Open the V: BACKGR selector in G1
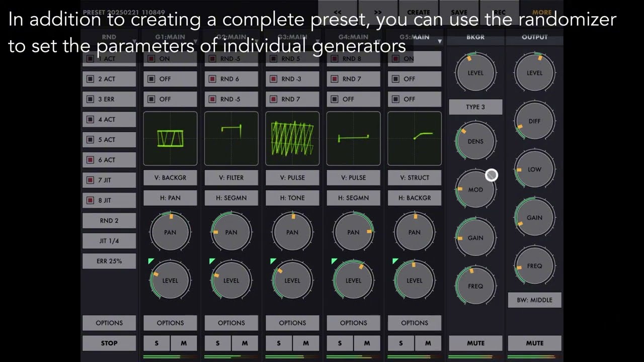644x362 pixels. click(170, 177)
